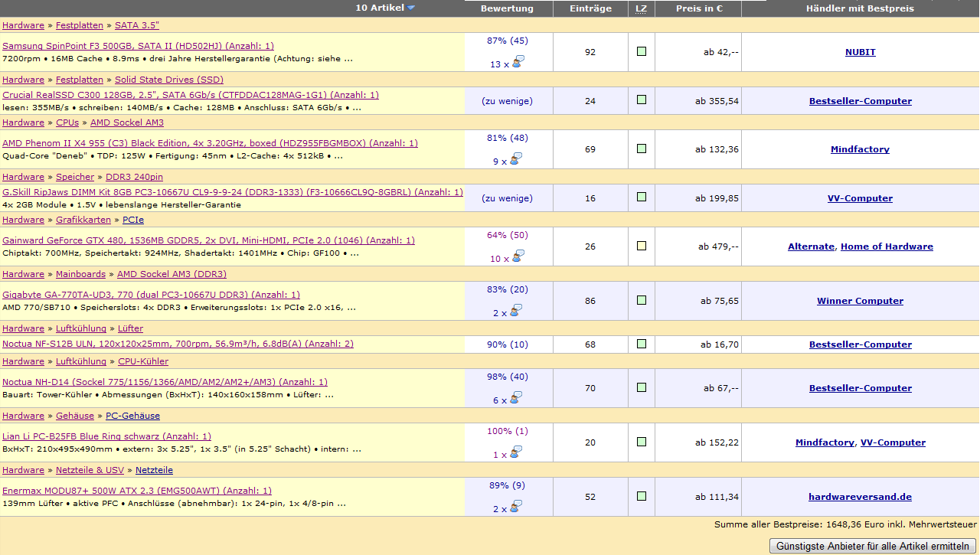The height and width of the screenshot is (555, 980).
Task: Open the AMD Phenom II X4 955 product link
Action: point(210,143)
